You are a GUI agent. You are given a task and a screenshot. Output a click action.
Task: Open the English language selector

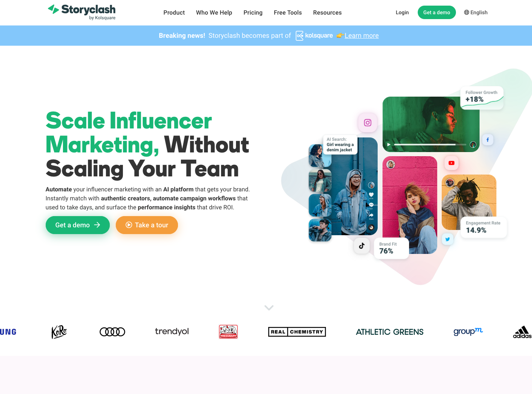click(476, 12)
